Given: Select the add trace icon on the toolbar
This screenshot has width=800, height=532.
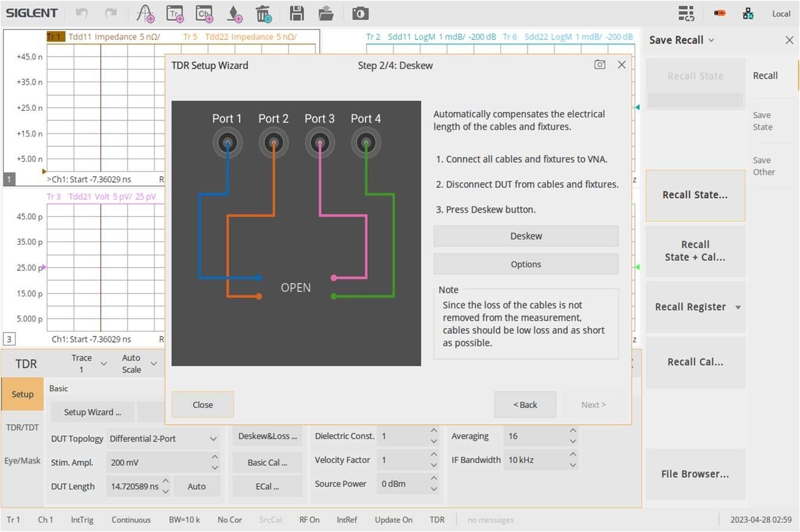Looking at the screenshot, I should coord(174,13).
